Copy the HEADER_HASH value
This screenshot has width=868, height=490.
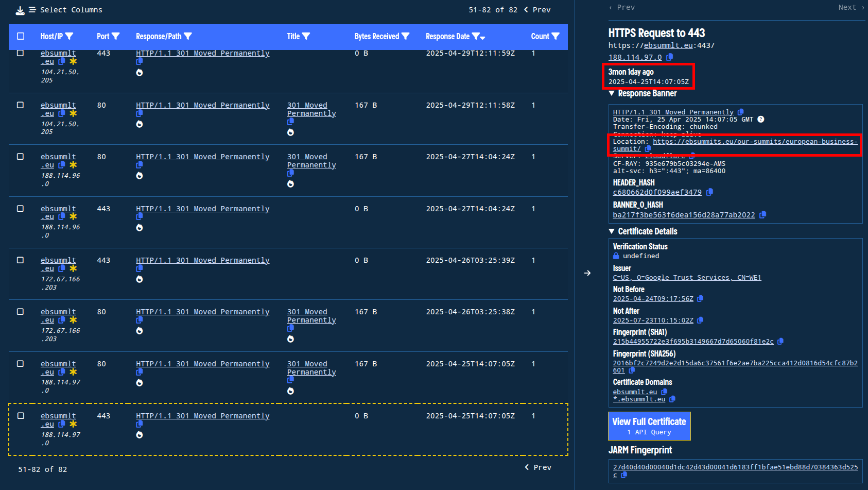point(709,192)
